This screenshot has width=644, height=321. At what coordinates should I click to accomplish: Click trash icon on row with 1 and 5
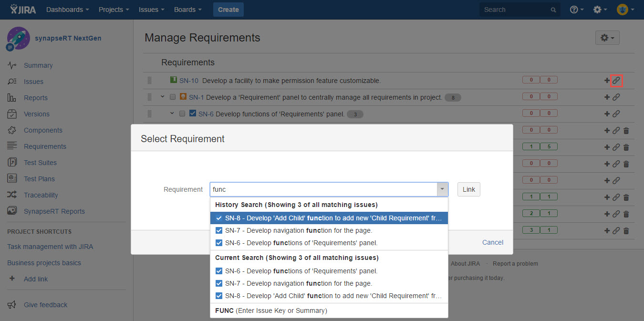[626, 147]
